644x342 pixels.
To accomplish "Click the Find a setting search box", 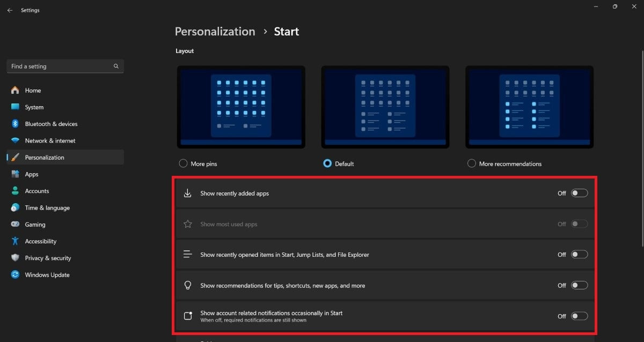I will (65, 66).
